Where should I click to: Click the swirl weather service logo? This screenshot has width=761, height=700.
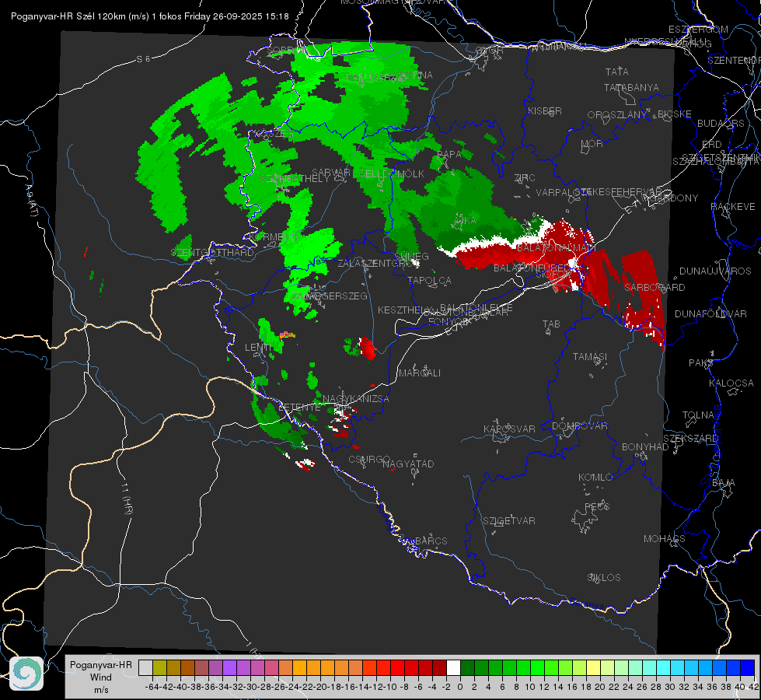click(26, 674)
